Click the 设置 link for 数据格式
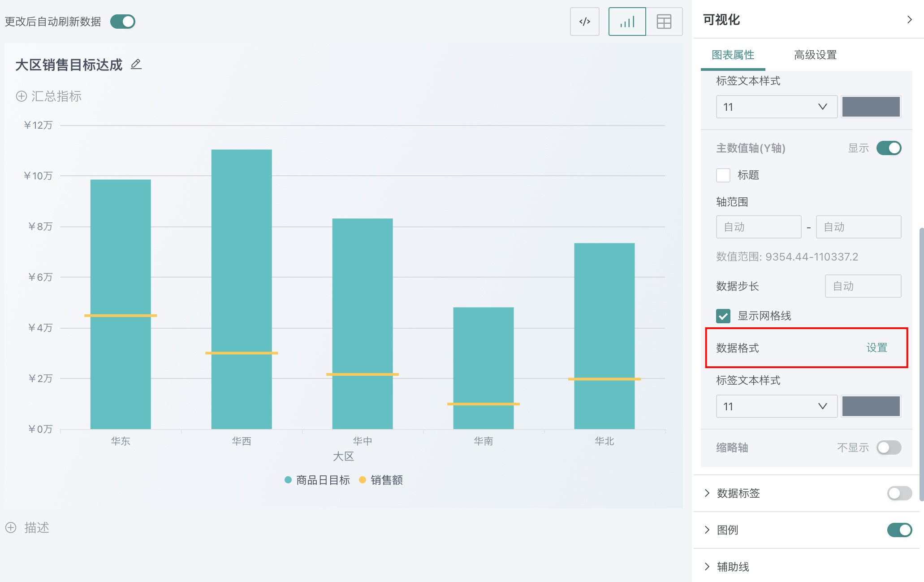The height and width of the screenshot is (582, 924). [x=877, y=348]
